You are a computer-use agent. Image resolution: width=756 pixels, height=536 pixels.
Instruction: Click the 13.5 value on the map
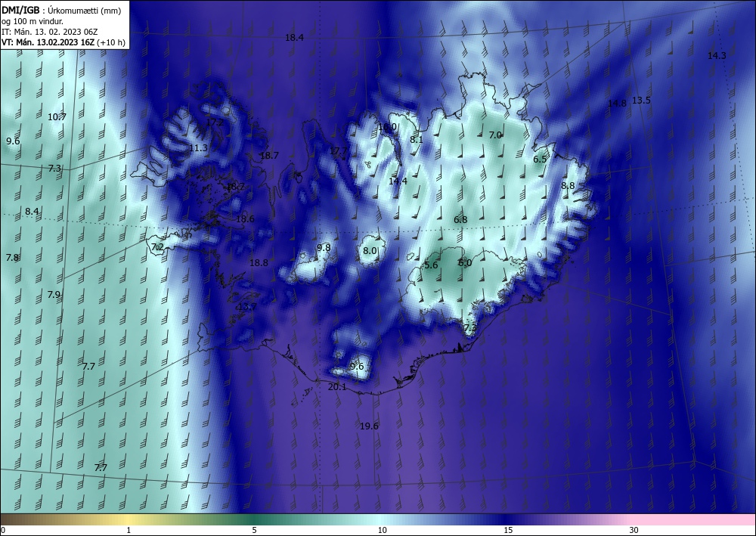click(x=641, y=101)
